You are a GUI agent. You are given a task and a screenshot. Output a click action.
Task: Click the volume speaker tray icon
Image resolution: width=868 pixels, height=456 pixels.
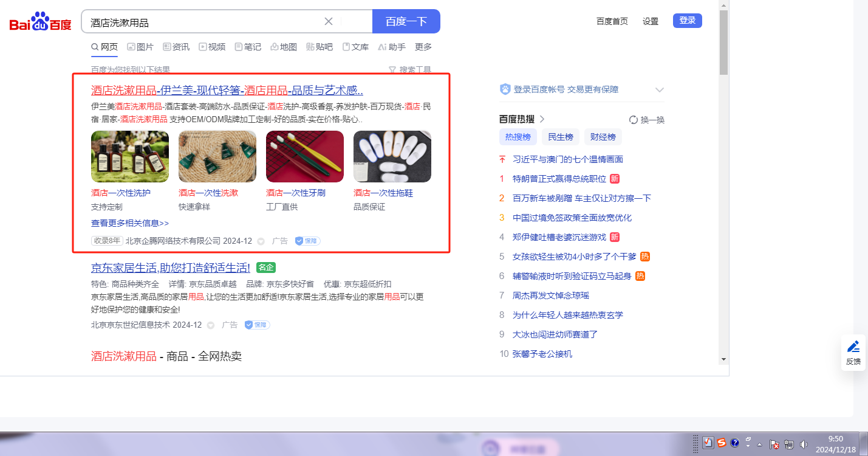(804, 444)
